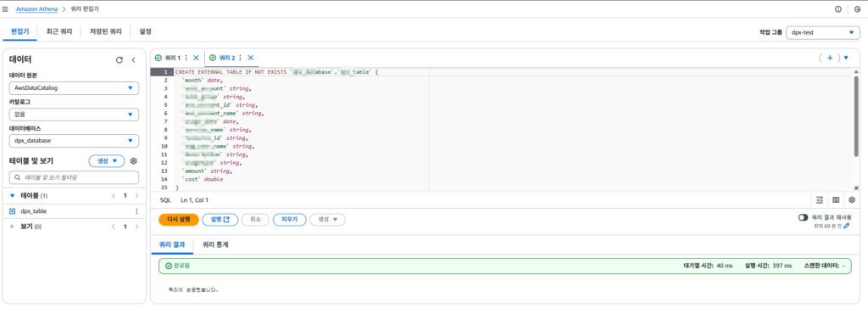Image resolution: width=868 pixels, height=319 pixels.
Task: Open keyboard shortcuts icon in editor footer
Action: coord(836,199)
